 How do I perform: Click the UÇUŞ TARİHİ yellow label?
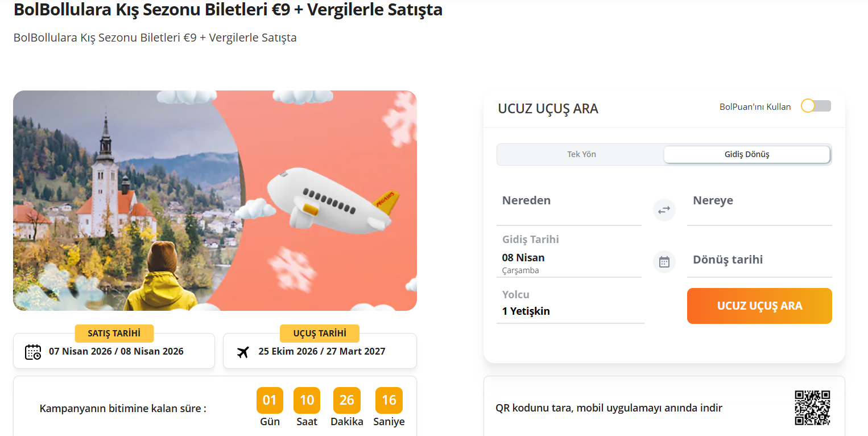[x=319, y=333]
